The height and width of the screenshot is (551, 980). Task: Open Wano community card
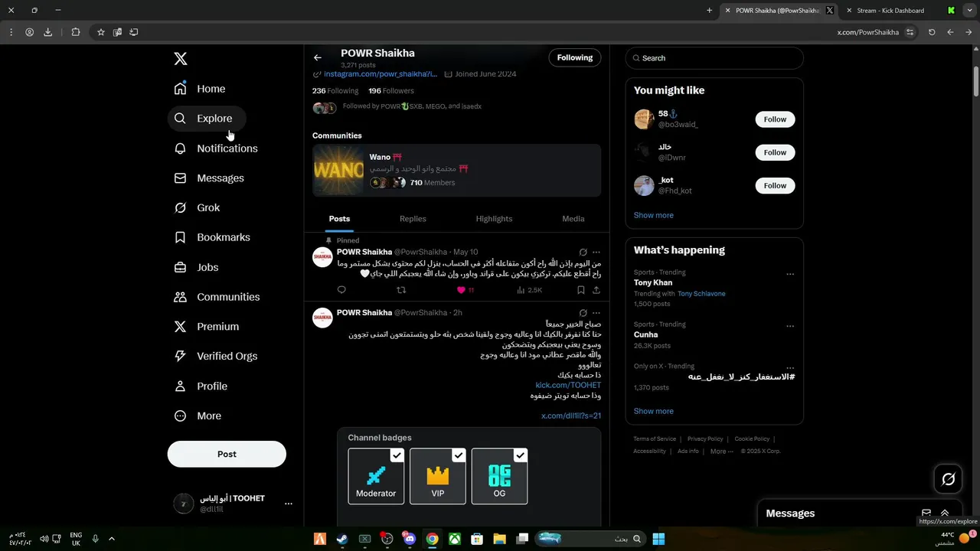(456, 171)
